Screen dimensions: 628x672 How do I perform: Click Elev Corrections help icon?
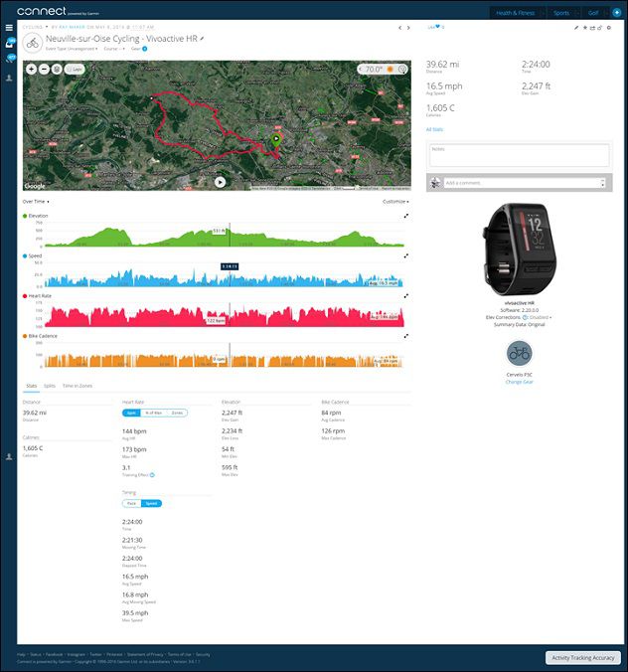coord(526,317)
